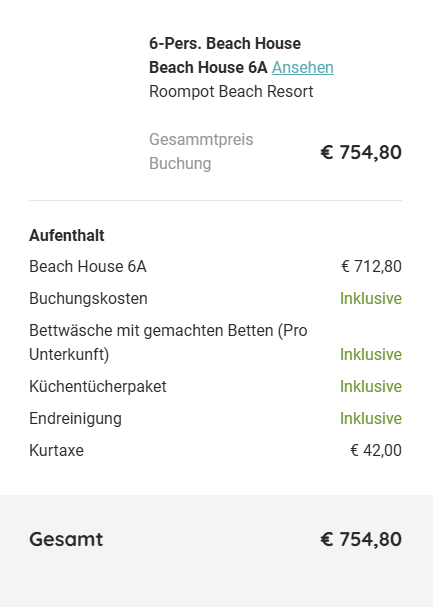The width and height of the screenshot is (433, 607).
Task: Click the Kurtaxe amount € 42,00
Action: click(x=376, y=451)
